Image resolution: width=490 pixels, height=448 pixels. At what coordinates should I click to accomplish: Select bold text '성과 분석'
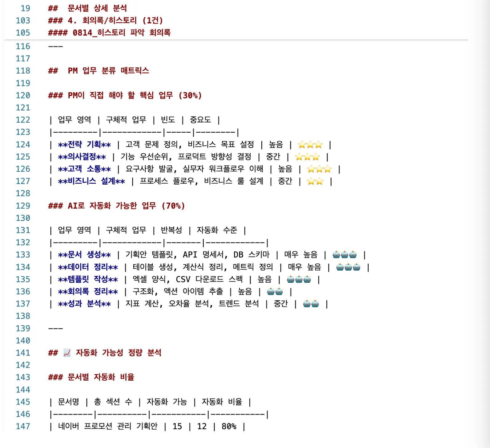(x=84, y=304)
